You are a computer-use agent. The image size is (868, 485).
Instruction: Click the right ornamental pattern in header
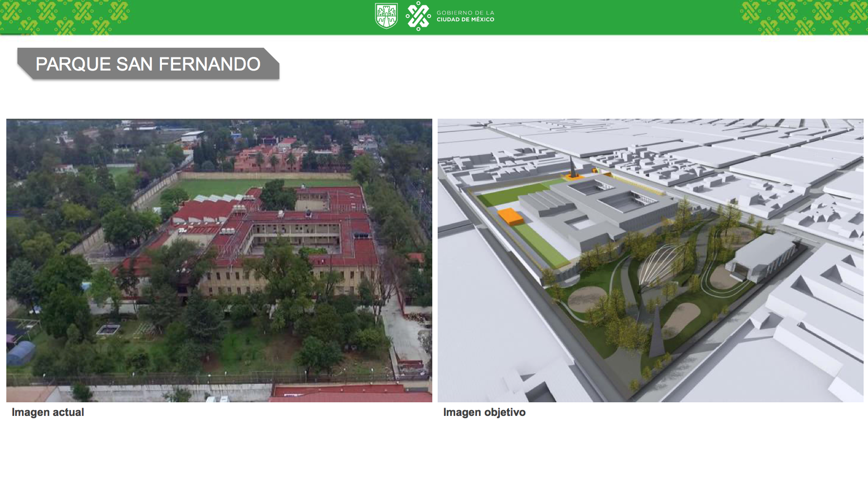point(802,18)
